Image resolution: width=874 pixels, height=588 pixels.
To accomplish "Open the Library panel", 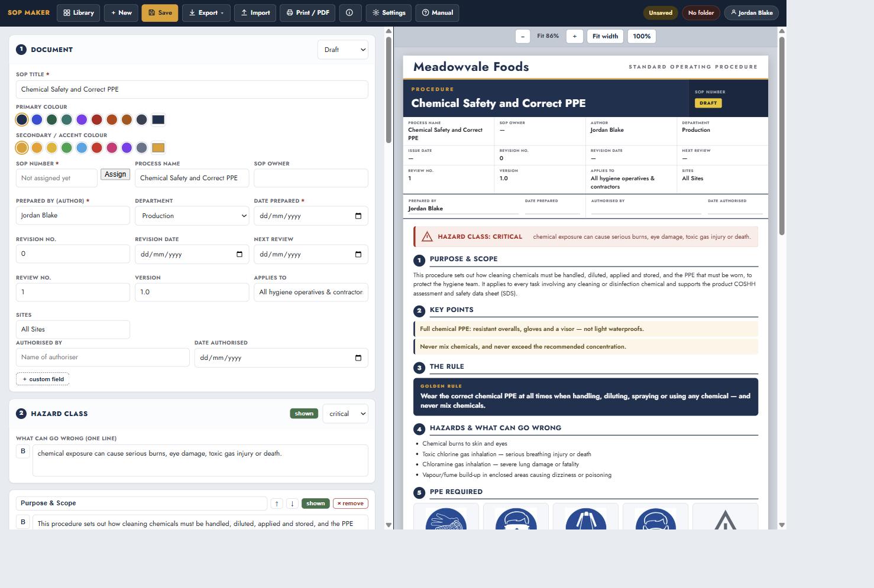I will click(x=78, y=12).
